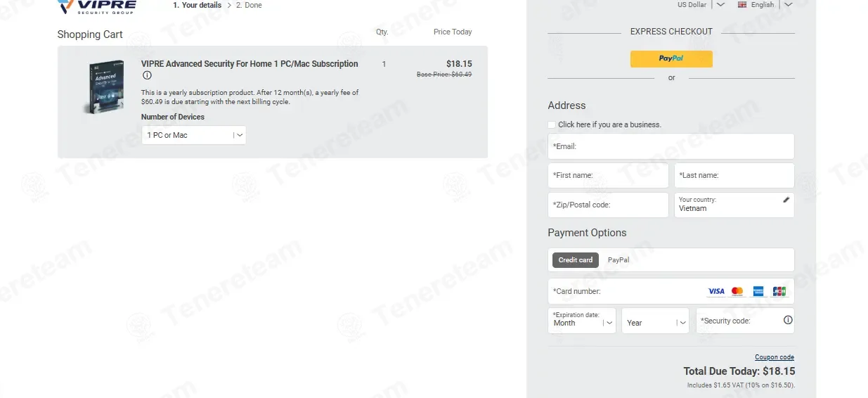
Task: Click the American Express card icon
Action: point(758,291)
